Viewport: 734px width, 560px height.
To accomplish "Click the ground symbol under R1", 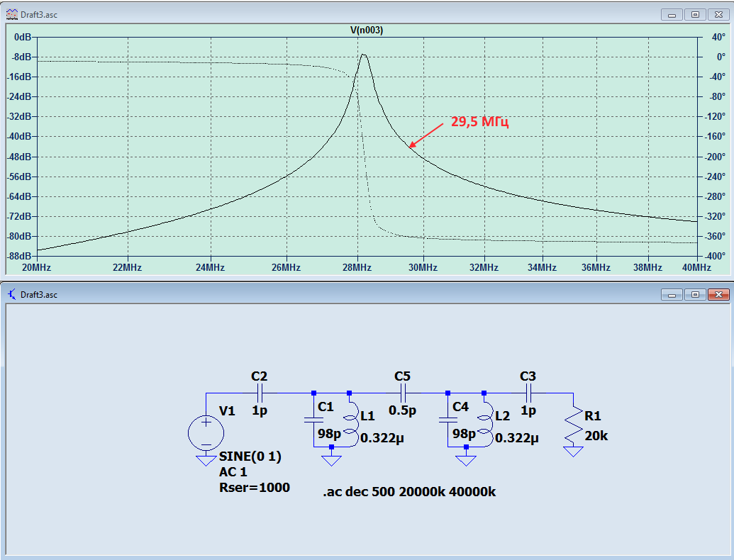I will (x=574, y=452).
